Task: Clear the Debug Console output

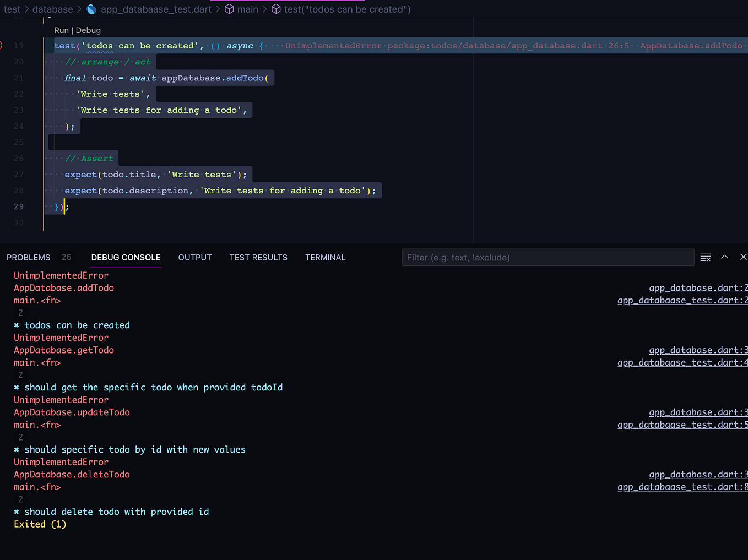Action: click(x=706, y=257)
